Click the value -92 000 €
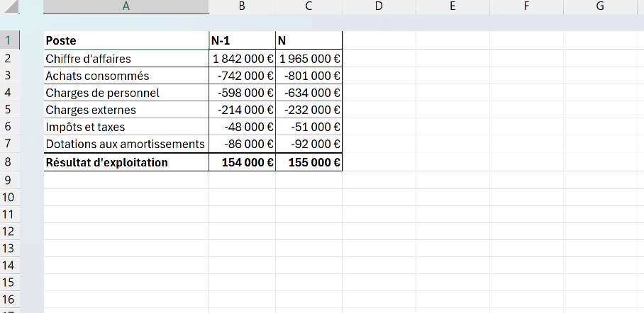This screenshot has height=313, width=644. click(309, 144)
